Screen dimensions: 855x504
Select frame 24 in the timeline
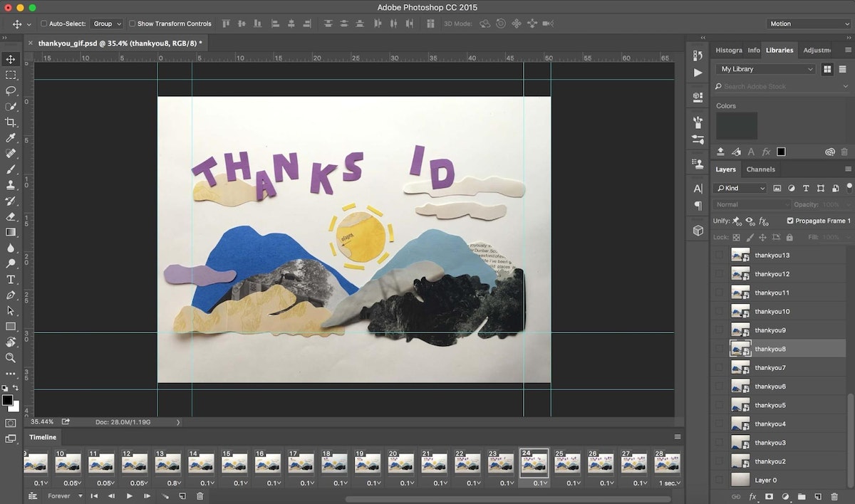534,463
